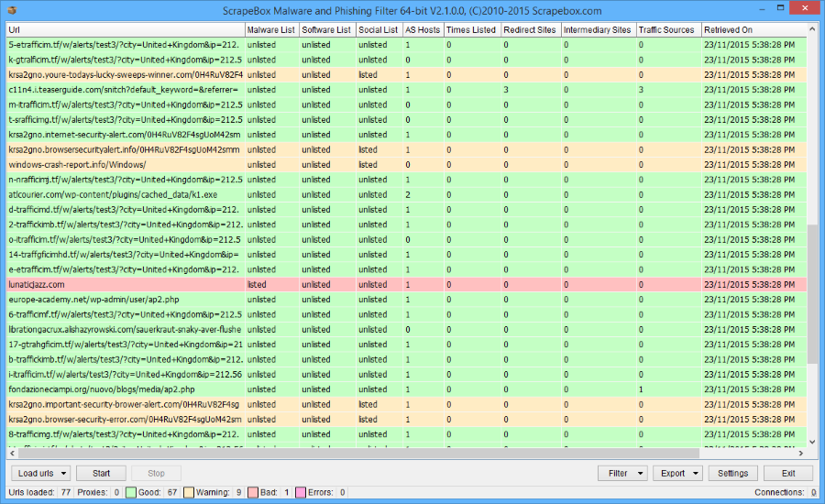The image size is (825, 504).
Task: Click the Retrieved On column header
Action: (x=754, y=30)
